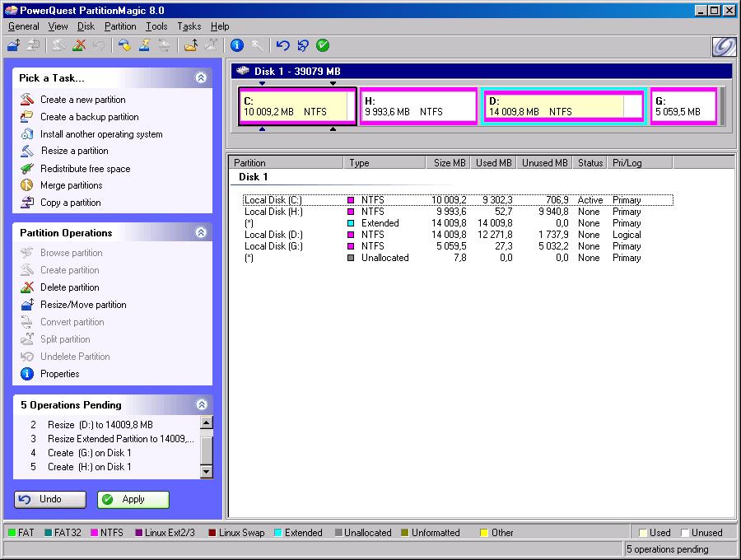Open the Help menu
The width and height of the screenshot is (741, 560).
click(220, 26)
